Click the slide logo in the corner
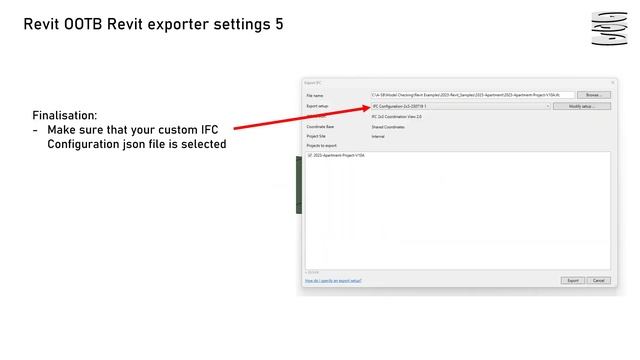The width and height of the screenshot is (640, 360). [609, 29]
